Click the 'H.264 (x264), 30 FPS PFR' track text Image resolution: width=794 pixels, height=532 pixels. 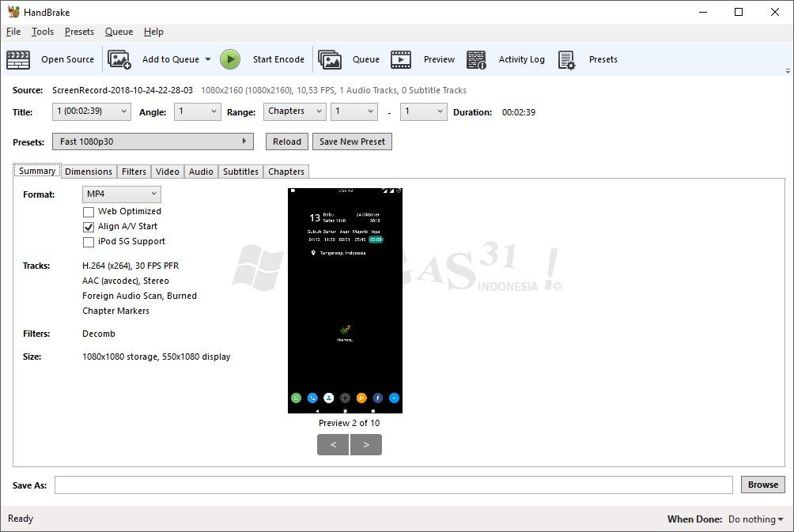[130, 266]
